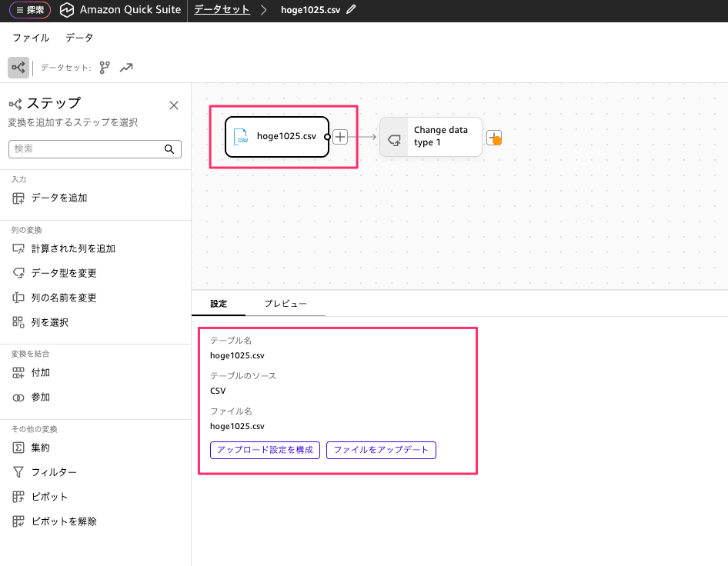The image size is (728, 566).
Task: Choose the ピボットを解除 step
Action: point(64,521)
